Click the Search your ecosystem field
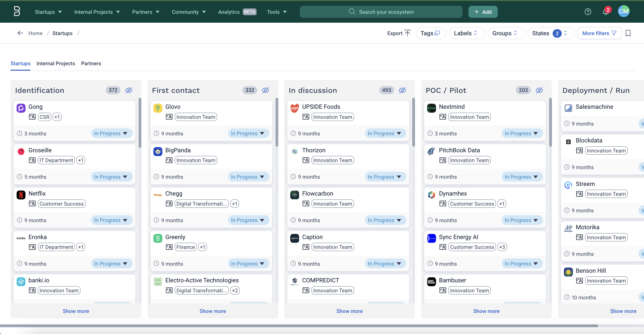Viewport: 644px width, 334px height. pos(380,12)
